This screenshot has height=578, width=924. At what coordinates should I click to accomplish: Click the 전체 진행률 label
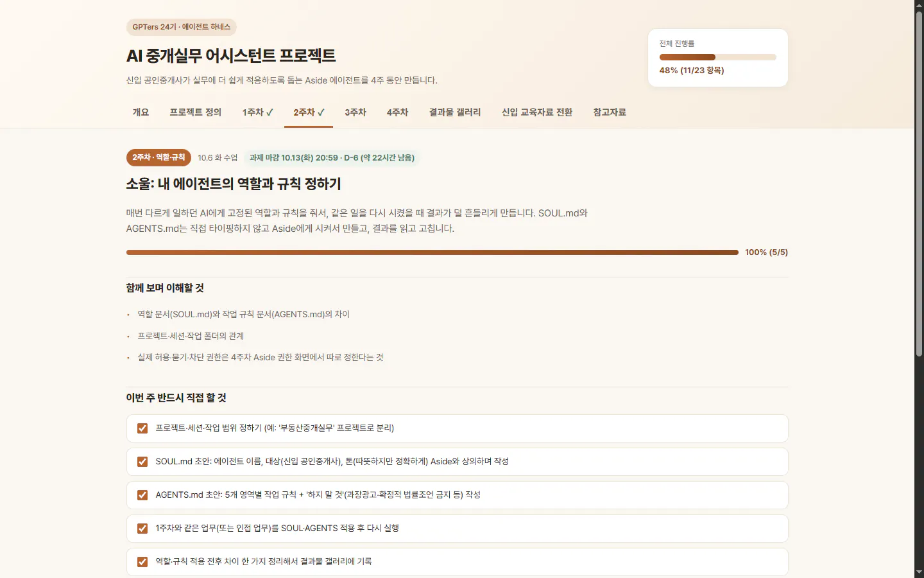pyautogui.click(x=677, y=44)
